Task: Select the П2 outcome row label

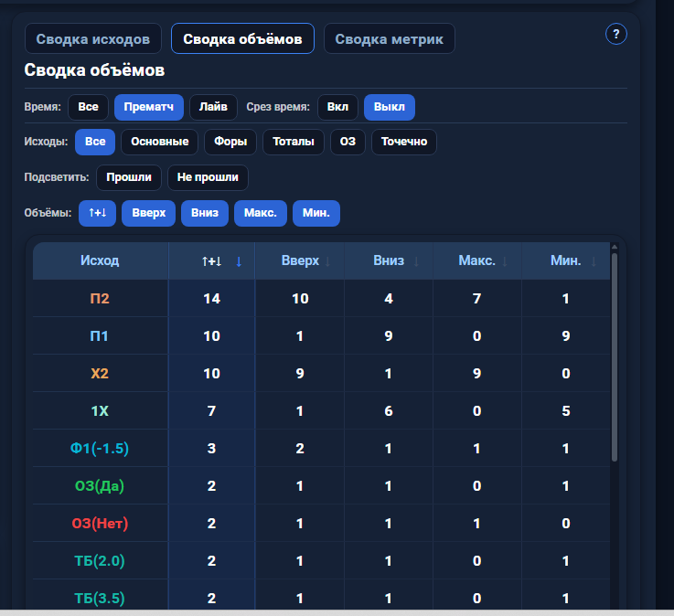Action: (100, 299)
